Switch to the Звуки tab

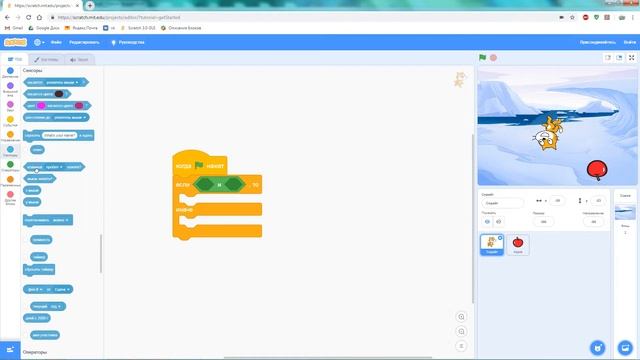[x=79, y=60]
